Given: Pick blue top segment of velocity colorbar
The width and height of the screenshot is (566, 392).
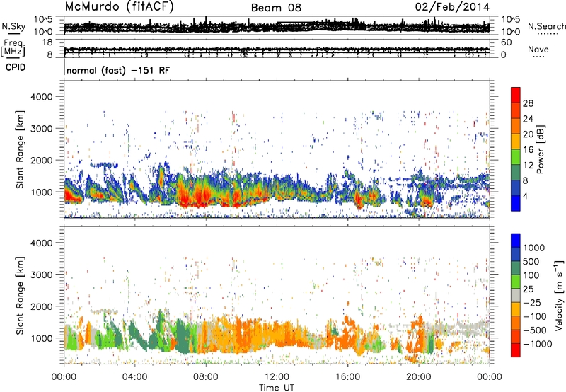Looking at the screenshot, I should (516, 241).
